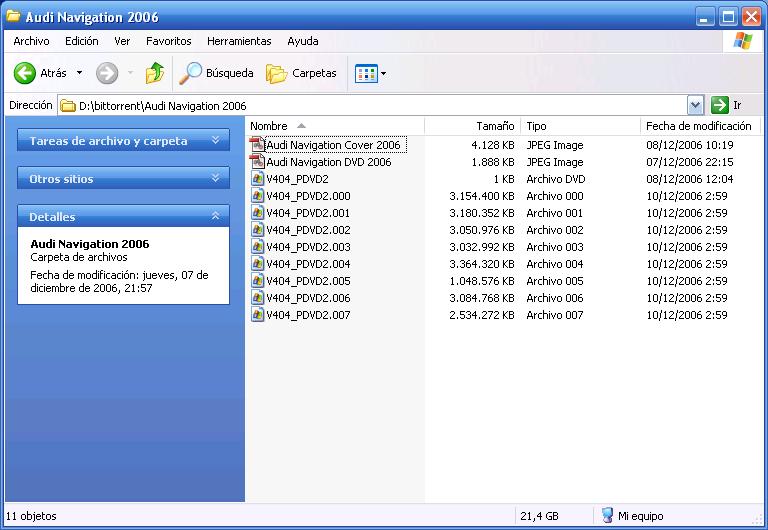768x530 pixels.
Task: Click the 2.534.272 KB size cell
Action: coord(482,315)
